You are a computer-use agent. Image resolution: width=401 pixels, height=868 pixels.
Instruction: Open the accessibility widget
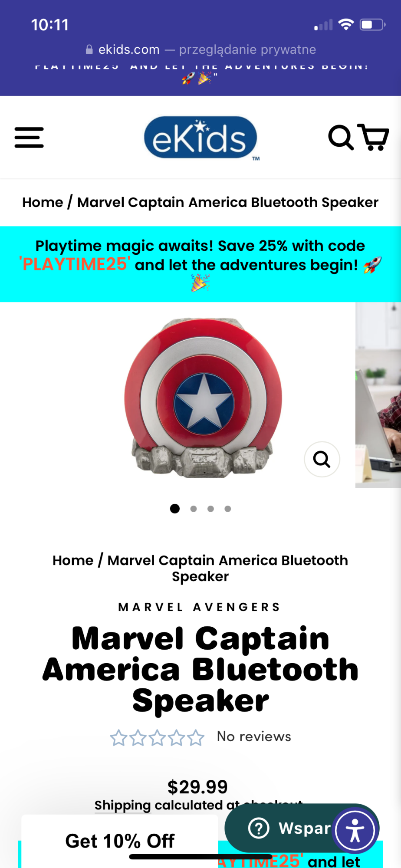pyautogui.click(x=355, y=830)
